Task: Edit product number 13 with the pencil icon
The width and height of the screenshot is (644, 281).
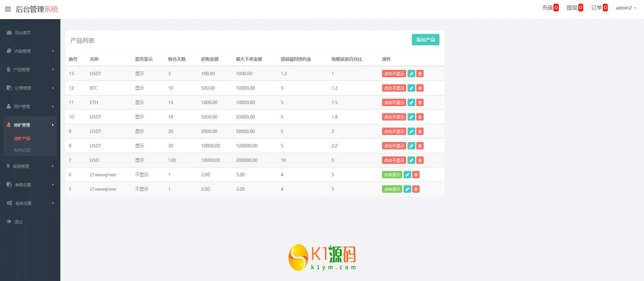Action: click(x=411, y=74)
